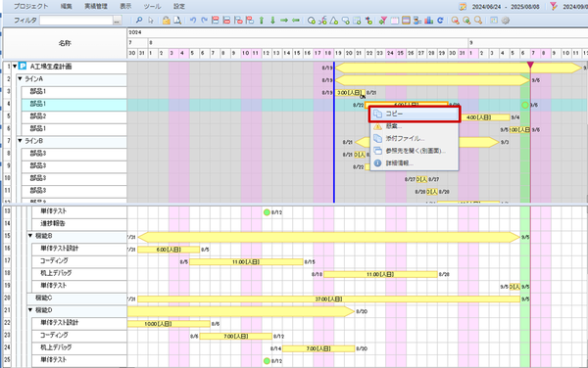Click the green move-up arrow icon
Image resolution: width=588 pixels, height=368 pixels.
[262, 21]
